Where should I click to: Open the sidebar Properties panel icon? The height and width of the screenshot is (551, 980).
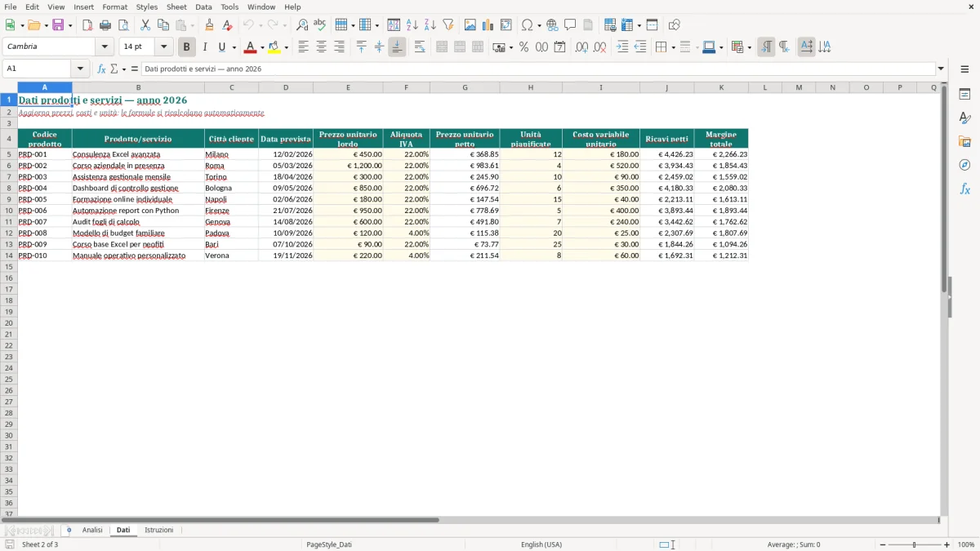click(x=964, y=94)
